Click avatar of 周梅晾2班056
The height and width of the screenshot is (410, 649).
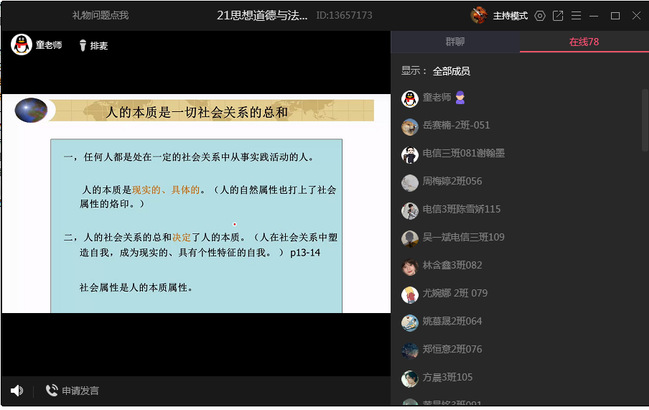point(410,182)
